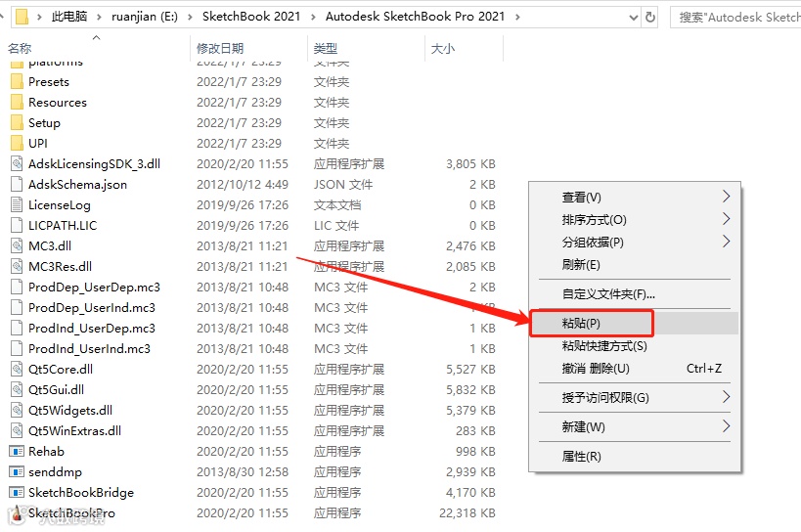Click the Qt5Widgets.dll file icon
Screen dimensions: 801x532
pos(17,410)
